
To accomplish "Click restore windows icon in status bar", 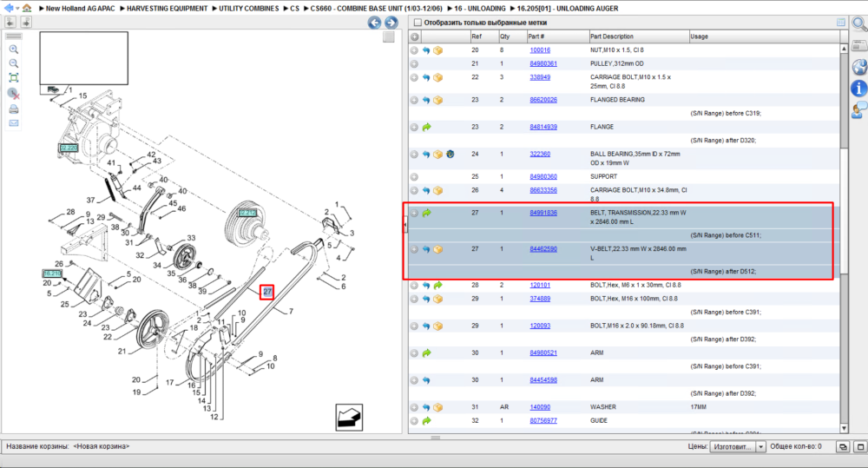I will pyautogui.click(x=843, y=446).
